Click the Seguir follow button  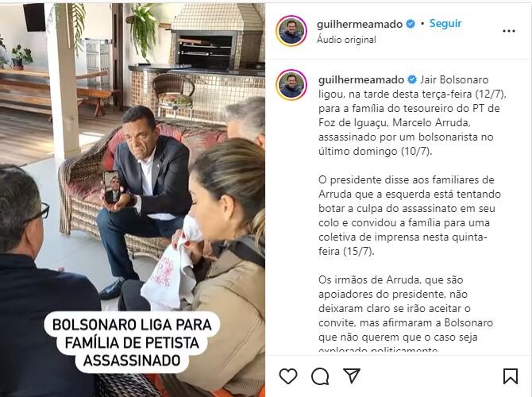tap(445, 23)
